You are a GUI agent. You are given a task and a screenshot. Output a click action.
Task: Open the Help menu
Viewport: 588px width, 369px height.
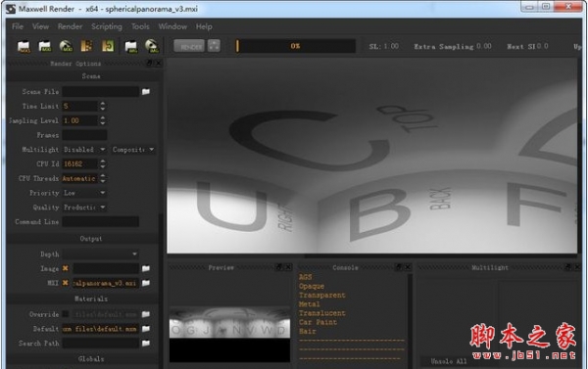204,26
